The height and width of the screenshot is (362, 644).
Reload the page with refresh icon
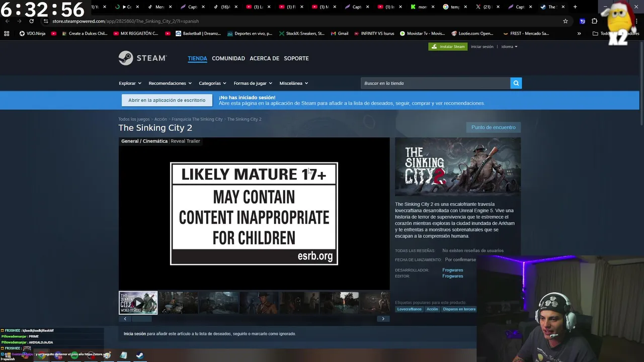coord(31,21)
